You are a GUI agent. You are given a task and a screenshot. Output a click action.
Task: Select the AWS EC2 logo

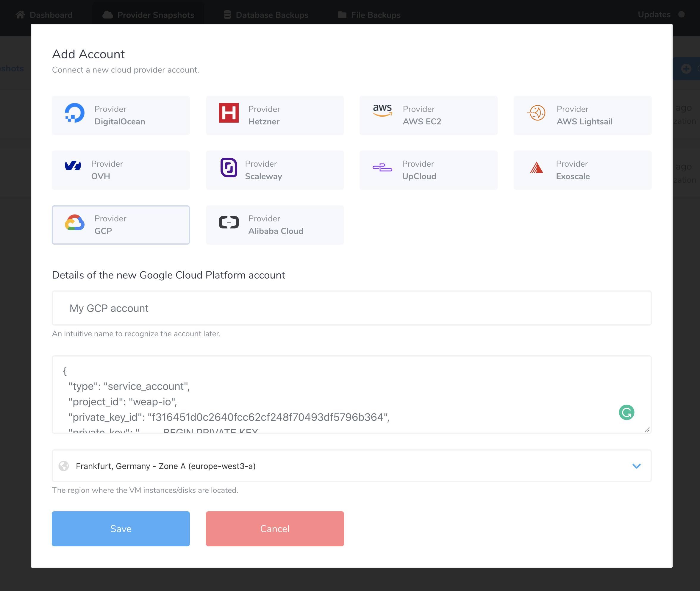pyautogui.click(x=382, y=110)
